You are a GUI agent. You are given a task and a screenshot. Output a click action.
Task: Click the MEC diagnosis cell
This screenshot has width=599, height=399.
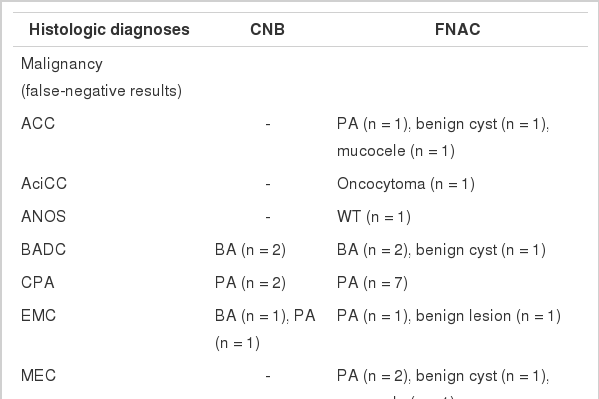[38, 376]
